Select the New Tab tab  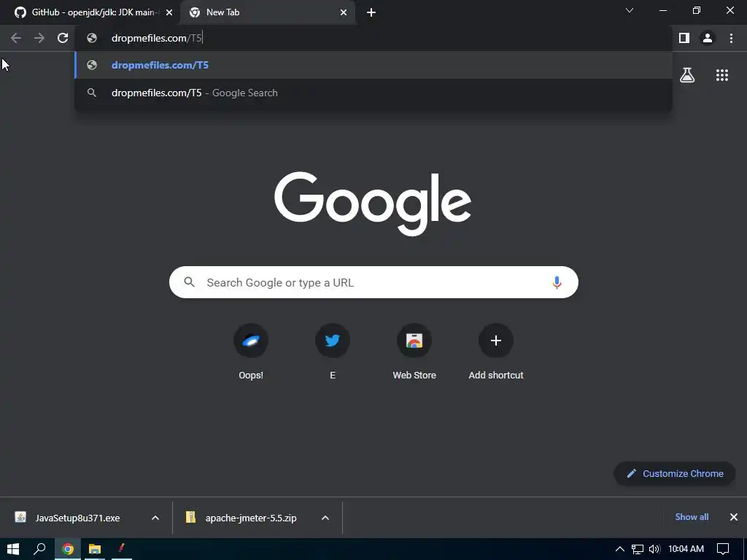(267, 12)
